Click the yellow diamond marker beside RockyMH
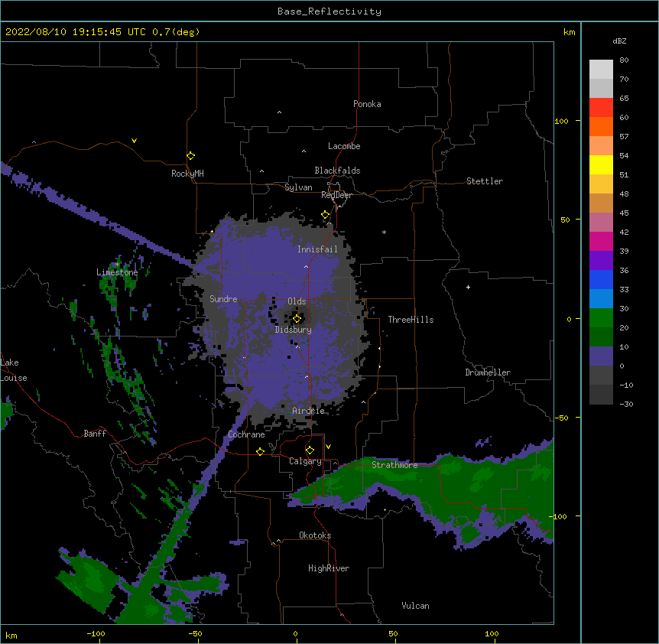 [x=191, y=156]
